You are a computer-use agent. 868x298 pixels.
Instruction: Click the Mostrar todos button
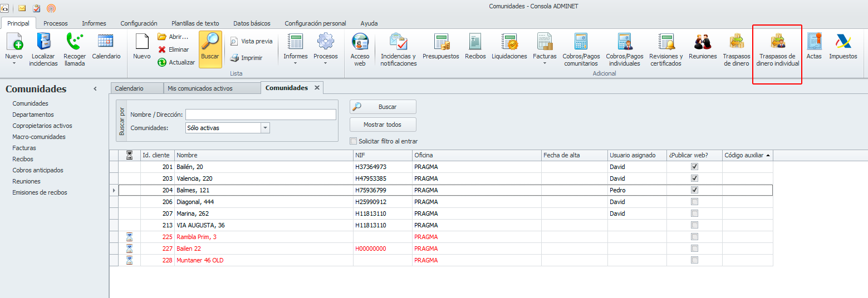[x=382, y=125]
